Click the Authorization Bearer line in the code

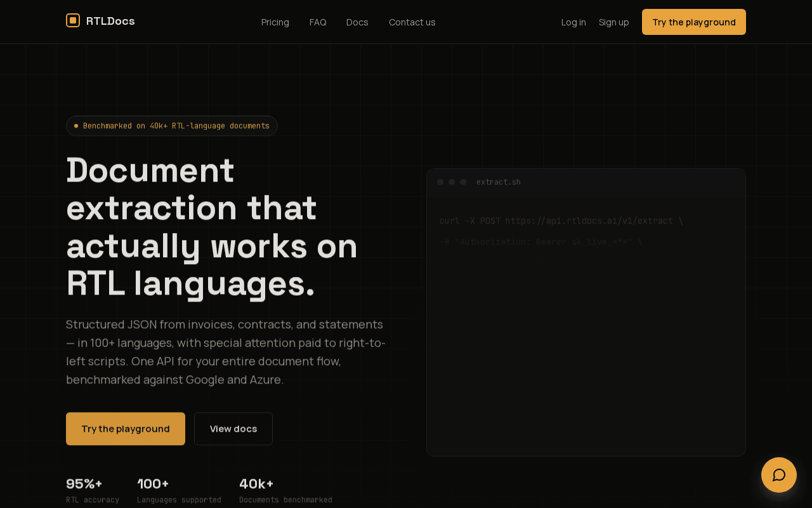[x=541, y=242]
